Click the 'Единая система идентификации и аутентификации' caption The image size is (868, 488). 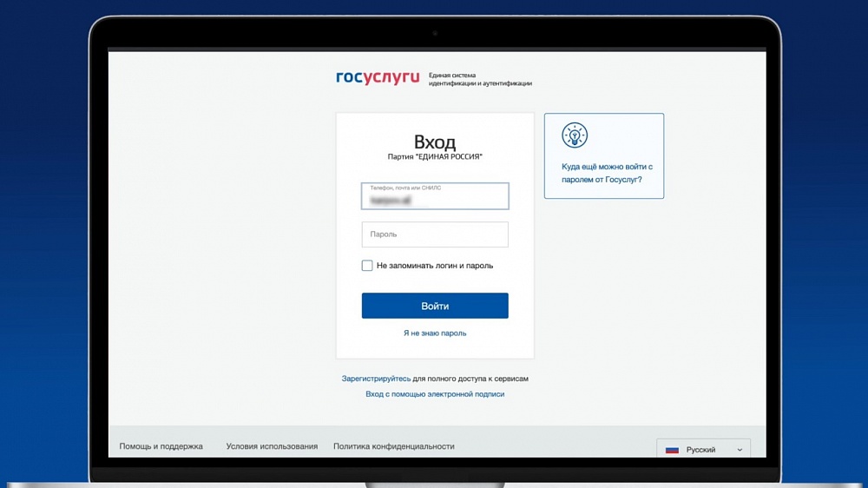(479, 79)
